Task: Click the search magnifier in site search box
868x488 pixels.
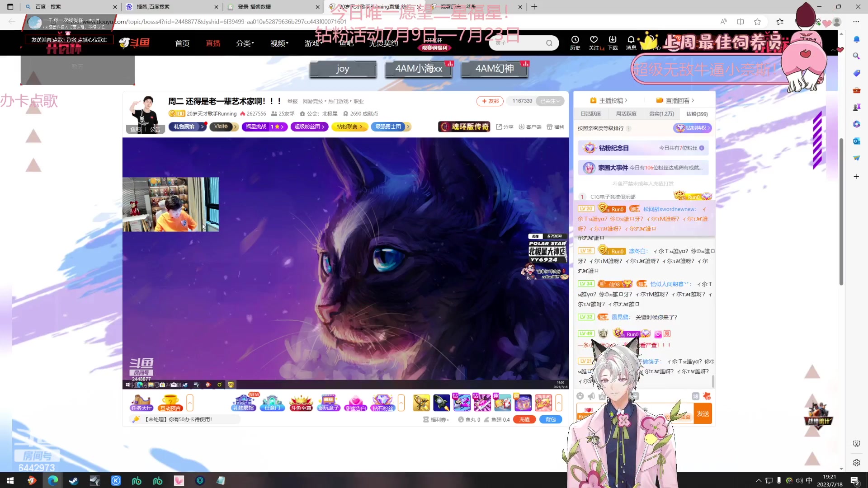Action: [x=549, y=43]
